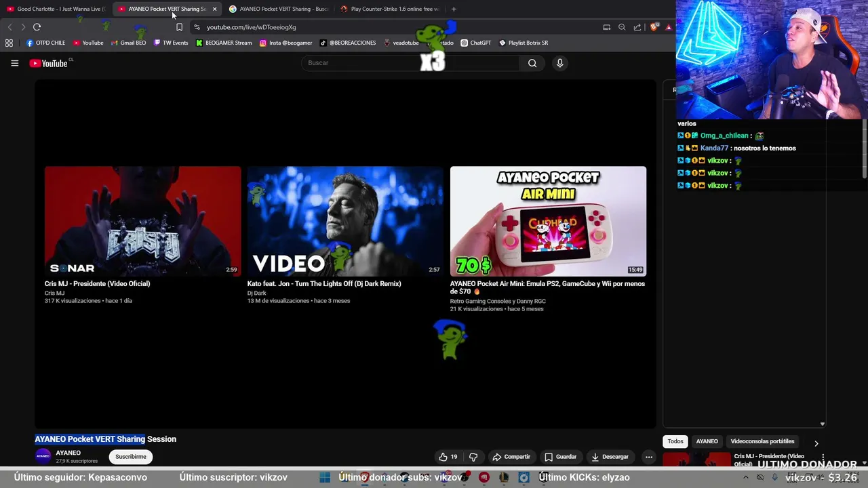Open the Insta @beogamer bookmark
The width and height of the screenshot is (868, 488).
(x=286, y=43)
